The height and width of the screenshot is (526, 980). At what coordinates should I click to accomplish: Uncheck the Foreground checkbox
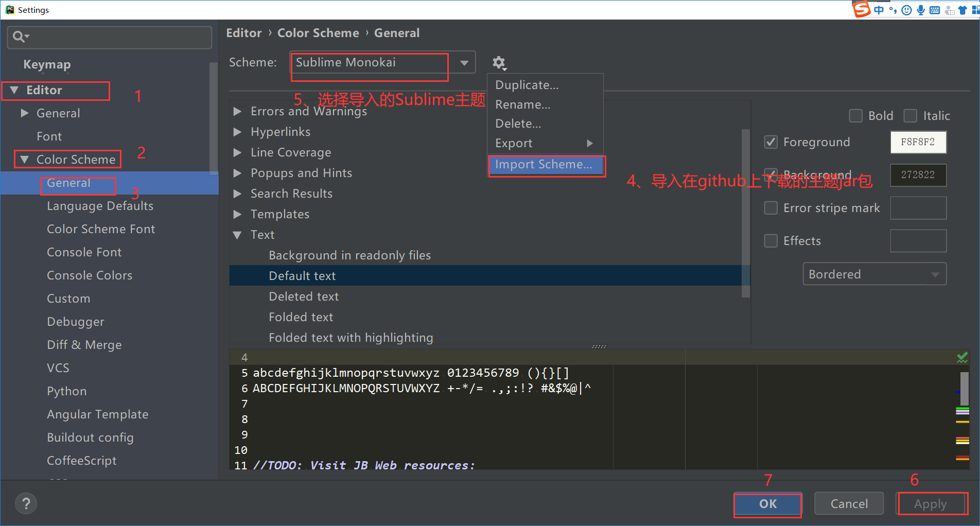point(771,142)
